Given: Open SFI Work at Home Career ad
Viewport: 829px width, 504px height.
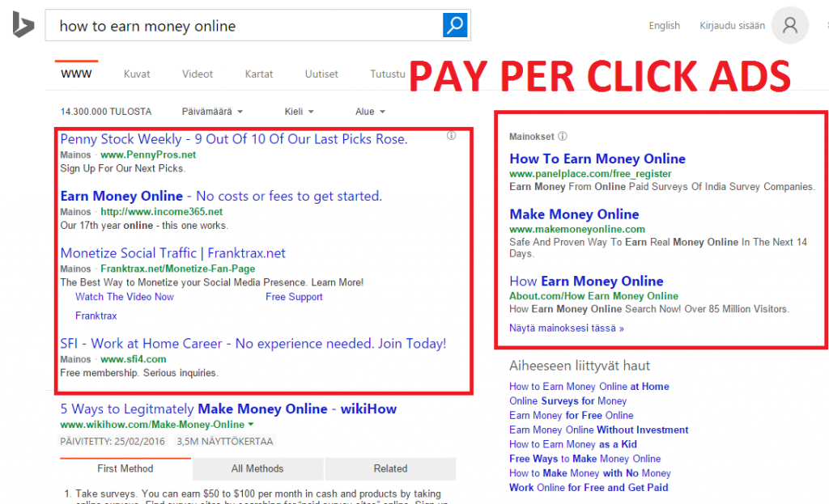Looking at the screenshot, I should click(x=253, y=343).
